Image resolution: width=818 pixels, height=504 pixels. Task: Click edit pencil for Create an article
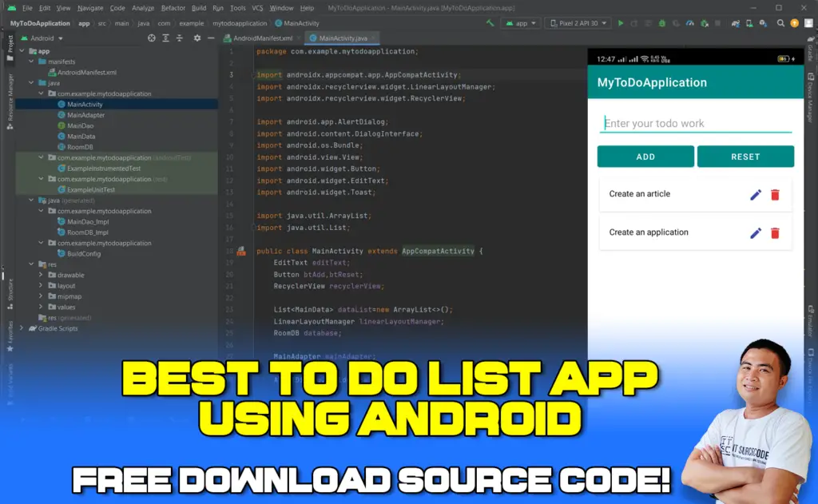[756, 195]
